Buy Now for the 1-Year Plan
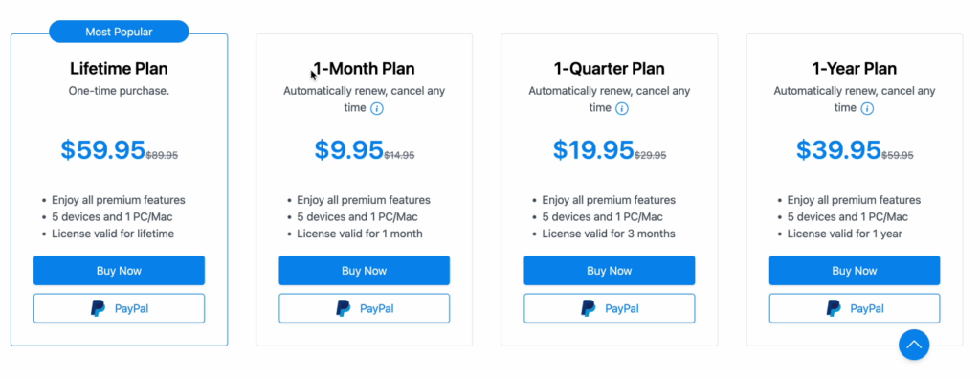 [855, 271]
